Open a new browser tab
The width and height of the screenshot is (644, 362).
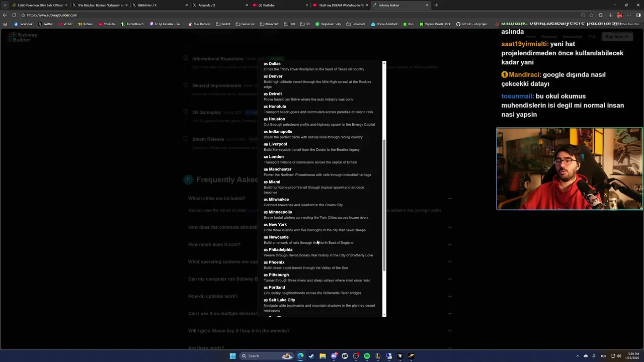[x=436, y=5]
